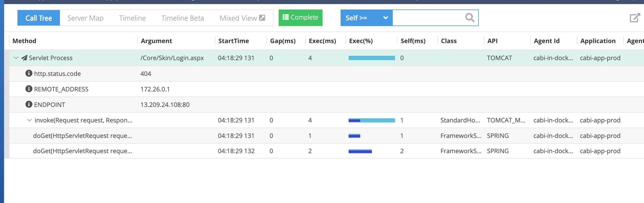Switch to the Server Map tab
Image resolution: width=644 pixels, height=203 pixels.
[x=85, y=18]
